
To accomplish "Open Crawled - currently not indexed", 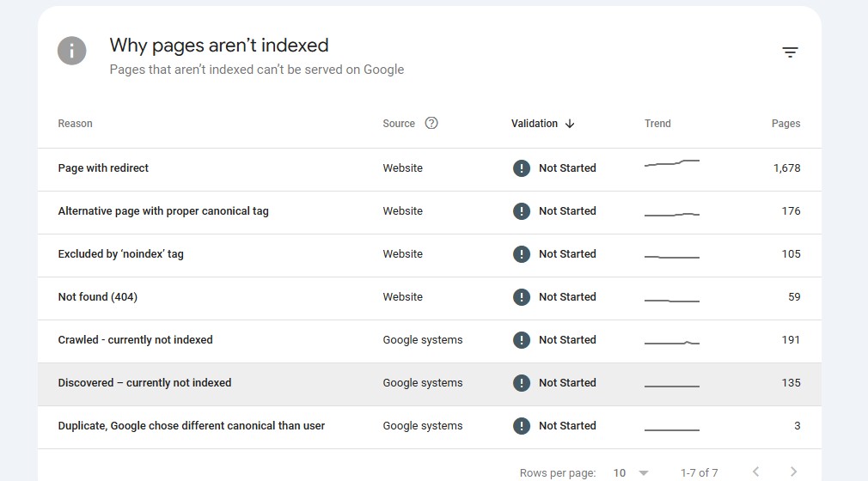I will [x=135, y=340].
